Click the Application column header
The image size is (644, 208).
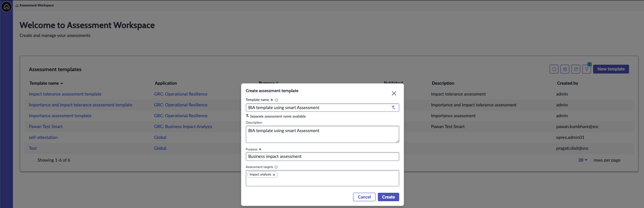tap(166, 83)
